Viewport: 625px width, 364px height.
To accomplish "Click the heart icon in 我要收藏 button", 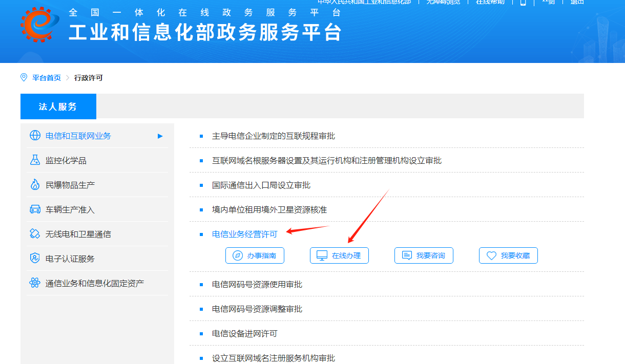I will (491, 255).
